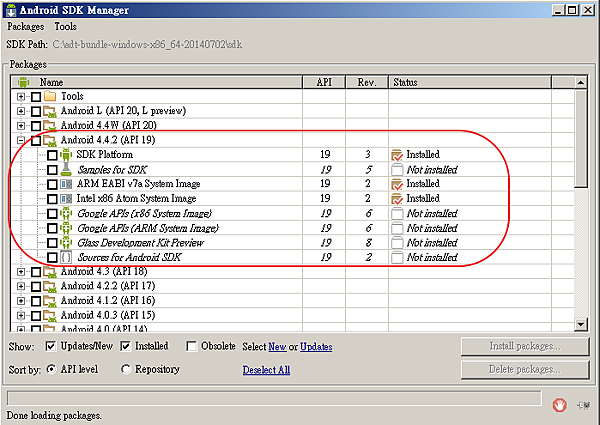Tick the Intel x86 Atom System Image checkbox
The height and width of the screenshot is (425, 600).
52,199
